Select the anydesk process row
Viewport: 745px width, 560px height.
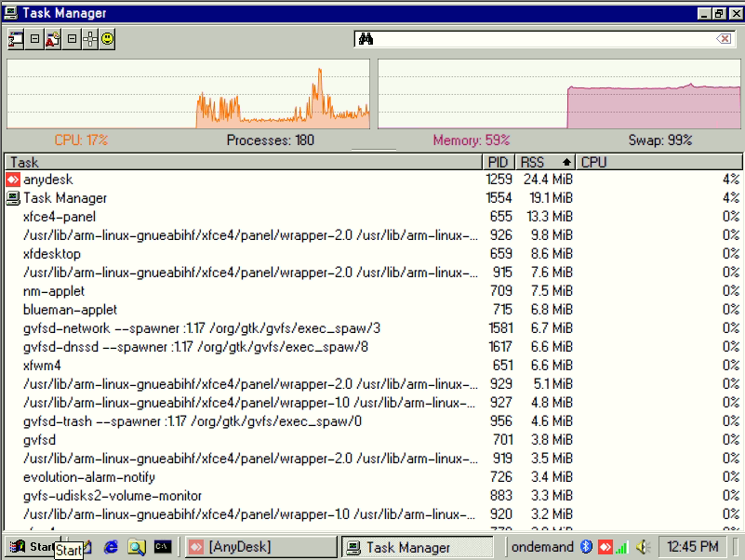pos(374,180)
